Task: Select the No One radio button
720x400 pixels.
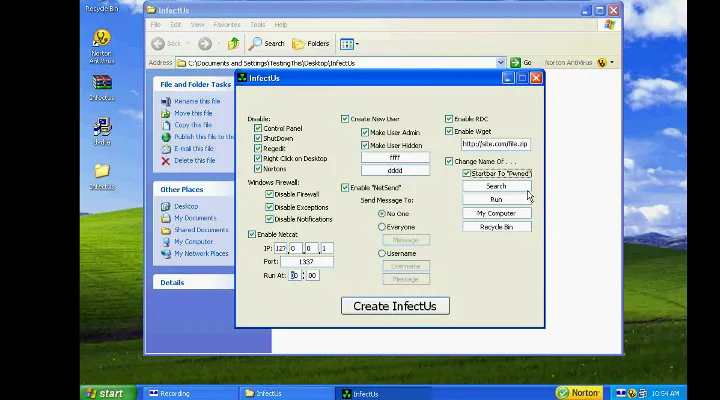Action: [x=382, y=214]
